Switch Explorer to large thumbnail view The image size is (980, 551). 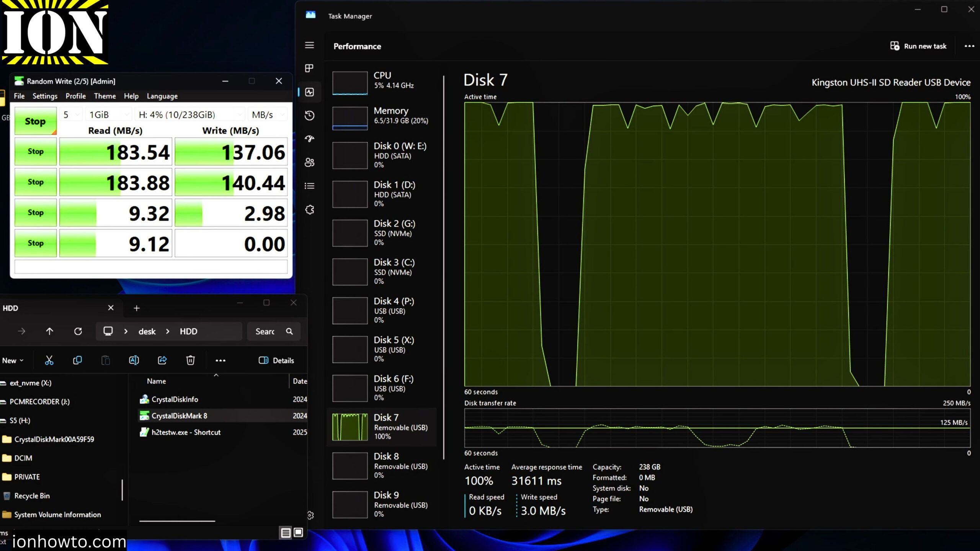click(x=298, y=532)
